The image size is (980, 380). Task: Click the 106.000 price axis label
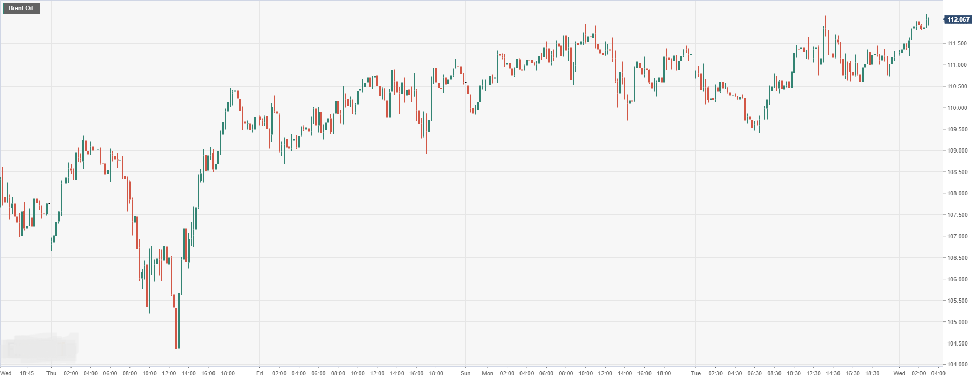[x=957, y=279]
